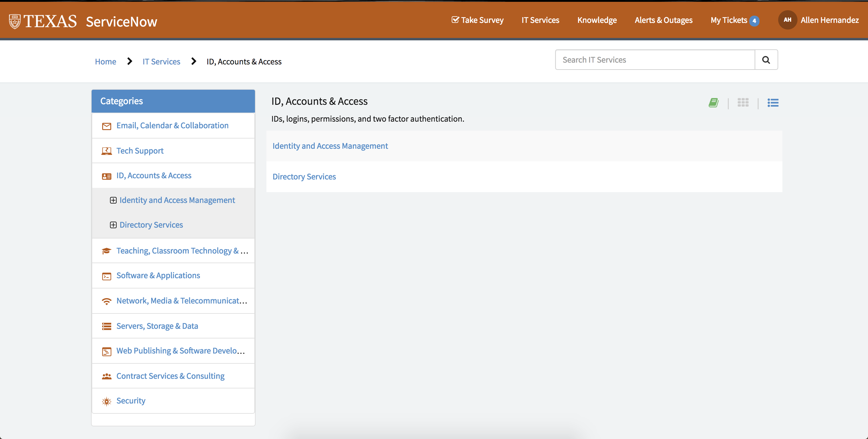Collapse the ID, Accounts & Access category

click(154, 176)
